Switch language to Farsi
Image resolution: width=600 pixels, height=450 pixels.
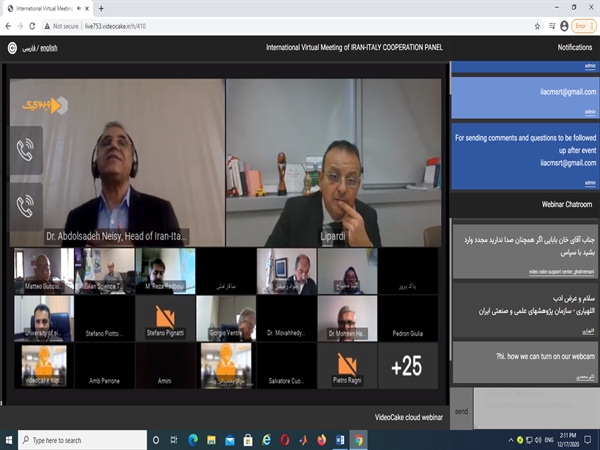[x=29, y=48]
